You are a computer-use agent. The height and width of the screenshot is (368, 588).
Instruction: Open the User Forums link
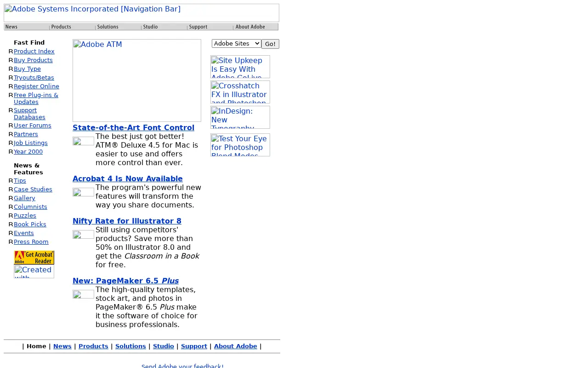click(x=33, y=126)
